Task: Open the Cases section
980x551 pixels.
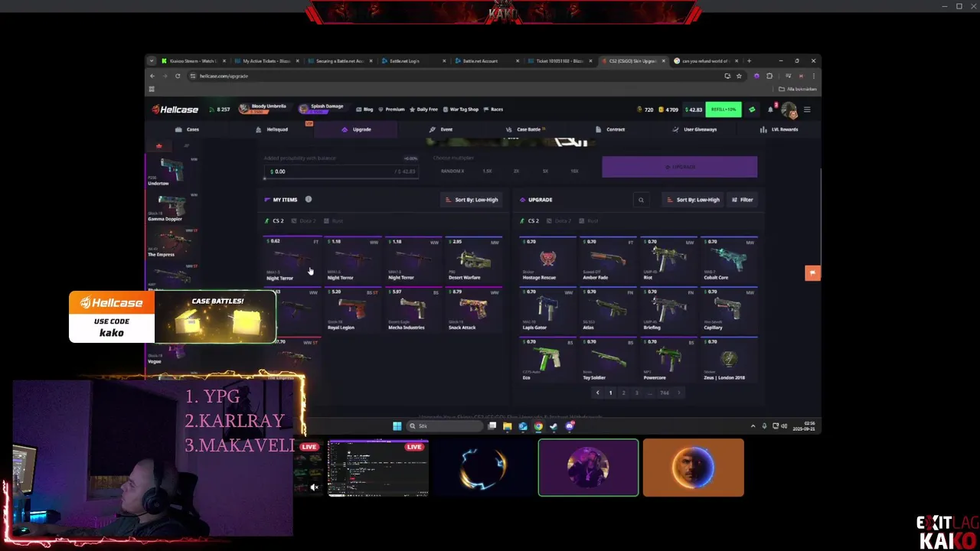Action: [188, 129]
